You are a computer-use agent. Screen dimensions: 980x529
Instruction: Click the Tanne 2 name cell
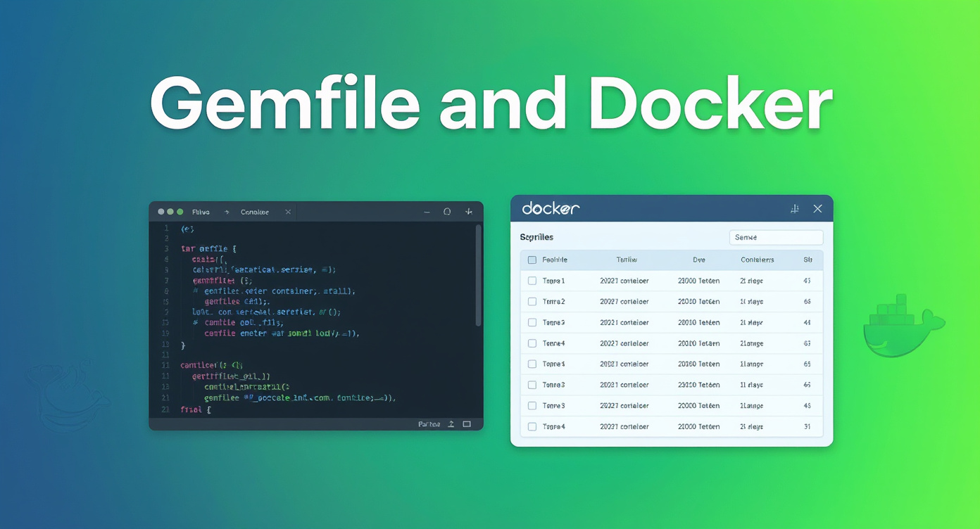point(554,302)
